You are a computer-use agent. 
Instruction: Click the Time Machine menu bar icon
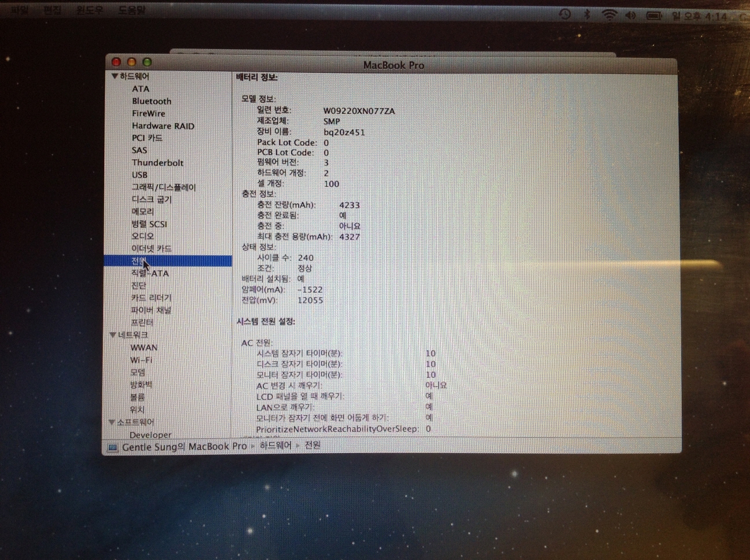565,14
